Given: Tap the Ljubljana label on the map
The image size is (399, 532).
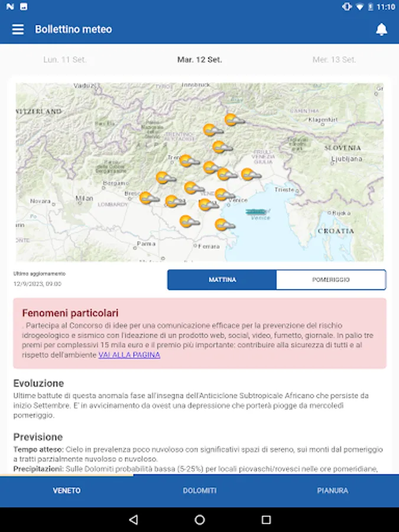Looking at the screenshot, I should [346, 159].
